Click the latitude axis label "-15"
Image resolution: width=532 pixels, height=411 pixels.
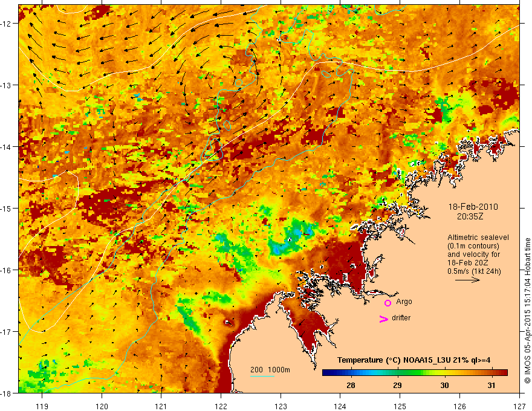pyautogui.click(x=5, y=209)
